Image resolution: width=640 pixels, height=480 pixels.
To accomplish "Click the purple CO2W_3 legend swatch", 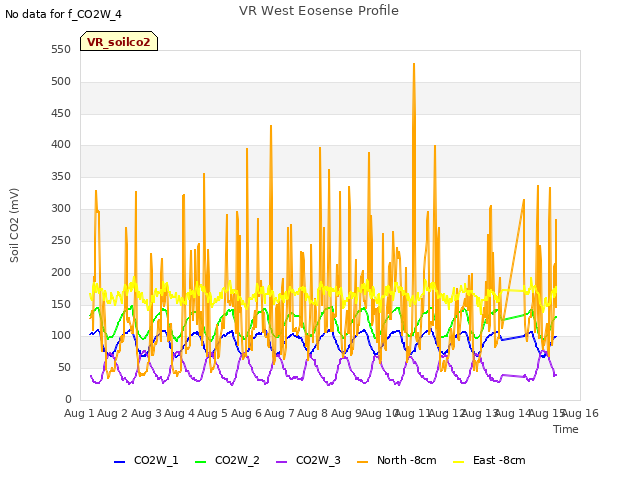I will 282,462.
